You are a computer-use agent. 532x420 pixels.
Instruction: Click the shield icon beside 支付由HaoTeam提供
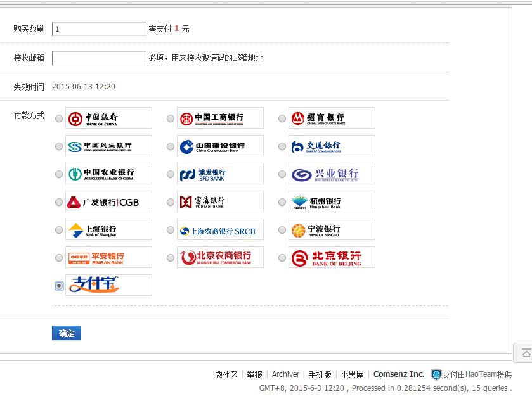436,374
